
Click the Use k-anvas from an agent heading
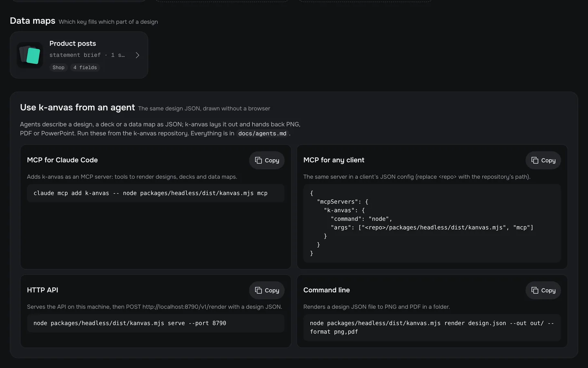[x=77, y=108]
